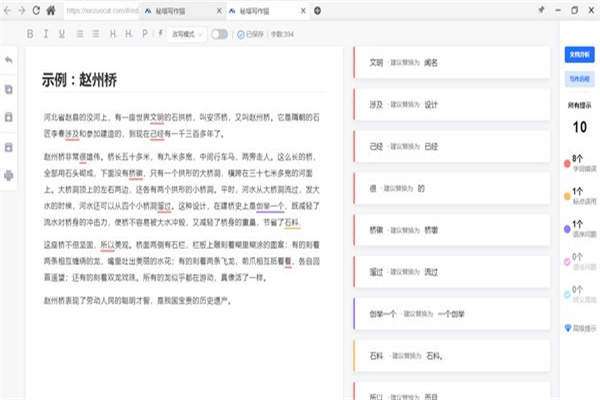Focus the browser URL address field

(x=102, y=11)
